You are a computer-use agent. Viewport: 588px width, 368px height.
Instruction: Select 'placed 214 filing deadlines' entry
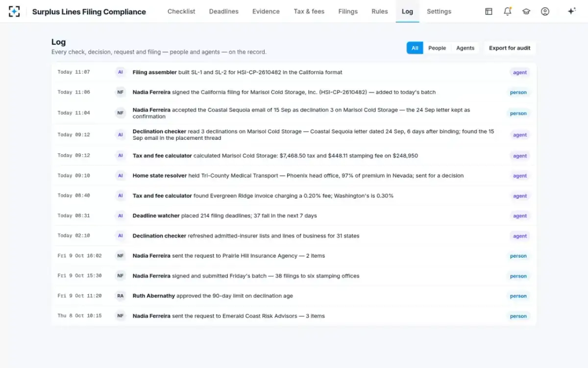click(294, 216)
